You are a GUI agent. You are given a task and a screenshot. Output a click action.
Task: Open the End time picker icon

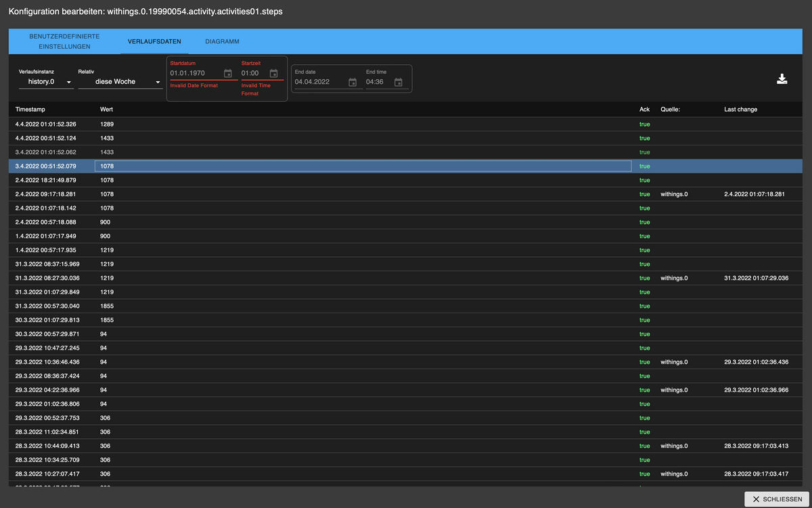(399, 82)
